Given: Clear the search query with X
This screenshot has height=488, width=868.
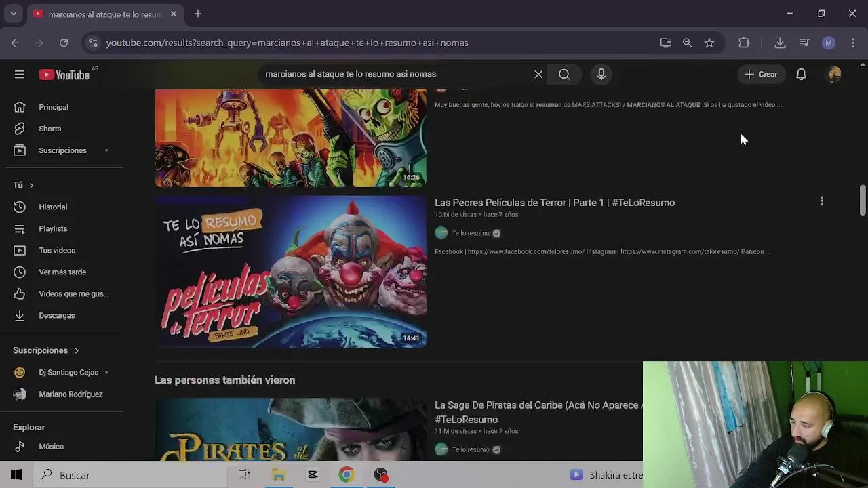Looking at the screenshot, I should coord(538,75).
